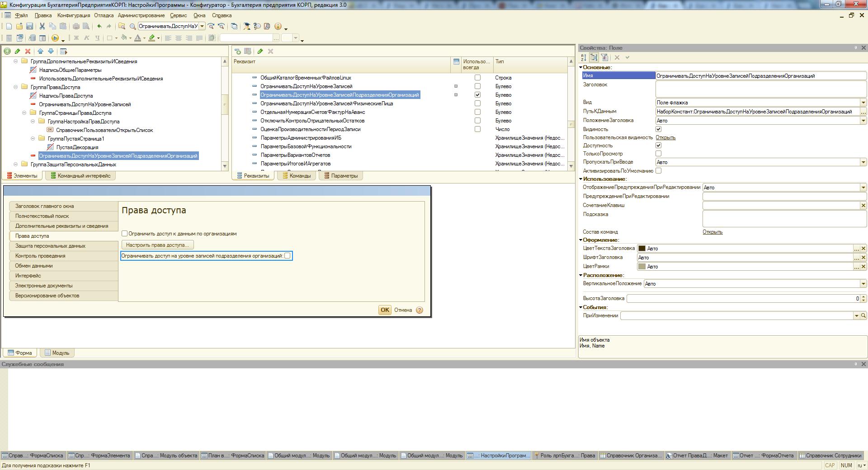Click Отмена in form preview

coord(403,310)
